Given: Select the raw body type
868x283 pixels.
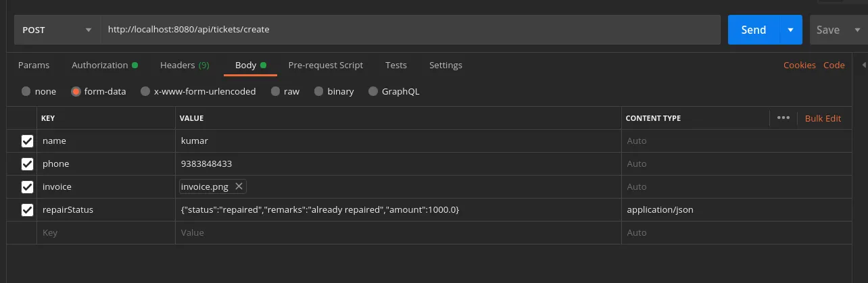Looking at the screenshot, I should coord(276,91).
